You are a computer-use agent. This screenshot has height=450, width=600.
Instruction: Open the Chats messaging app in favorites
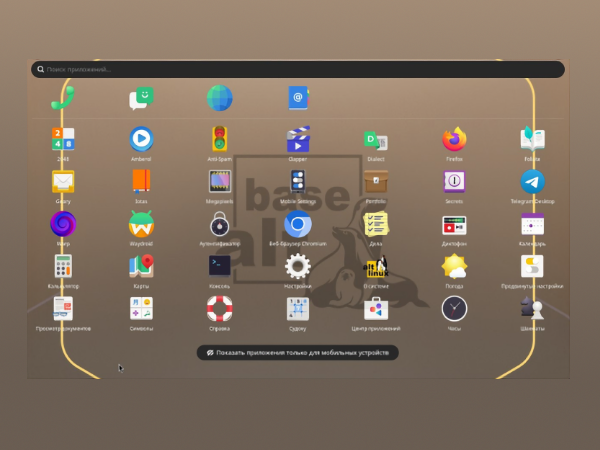pyautogui.click(x=141, y=98)
